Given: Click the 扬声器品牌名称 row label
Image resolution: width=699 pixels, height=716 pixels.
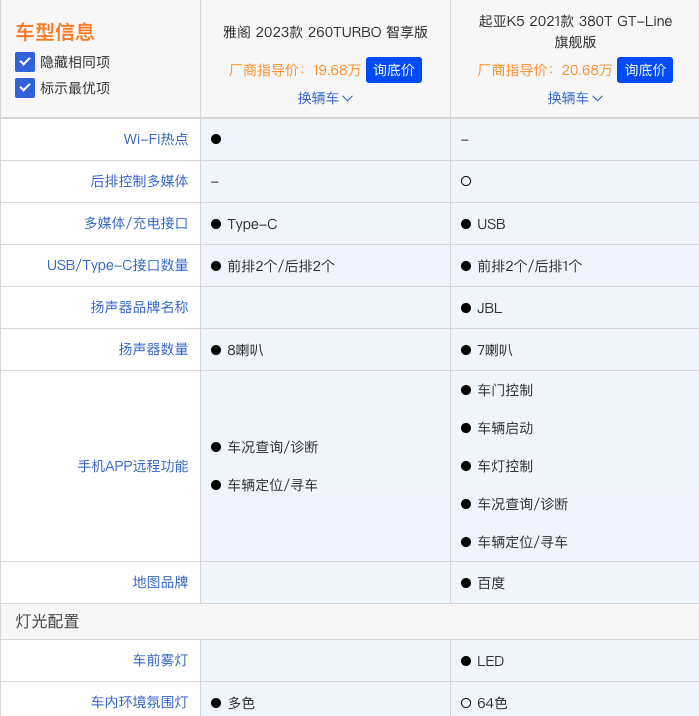Looking at the screenshot, I should click(x=139, y=307).
